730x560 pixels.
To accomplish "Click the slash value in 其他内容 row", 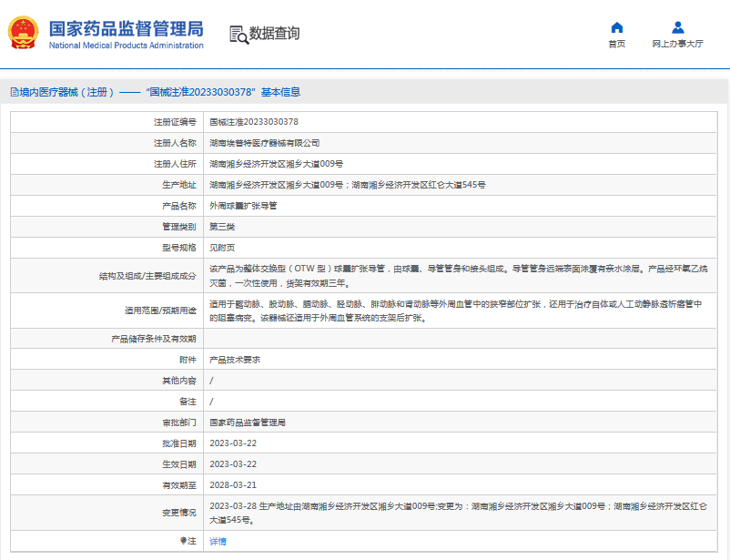I will click(211, 381).
